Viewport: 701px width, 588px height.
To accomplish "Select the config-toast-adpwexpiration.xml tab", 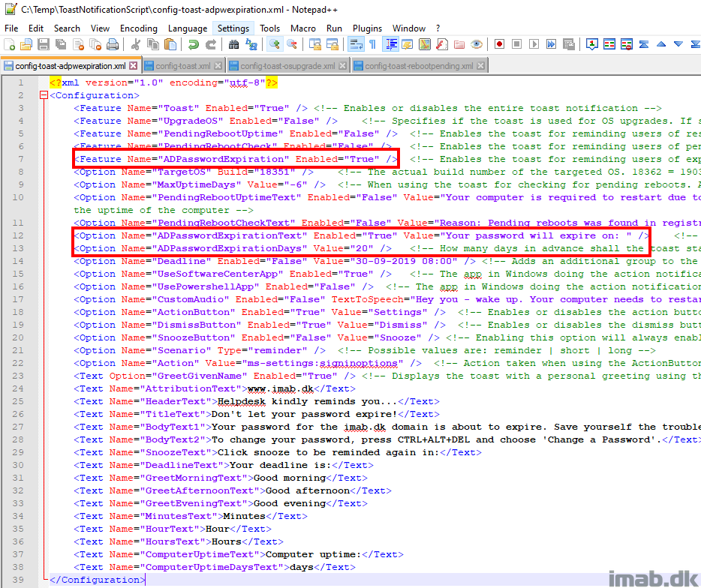I will pyautogui.click(x=71, y=66).
